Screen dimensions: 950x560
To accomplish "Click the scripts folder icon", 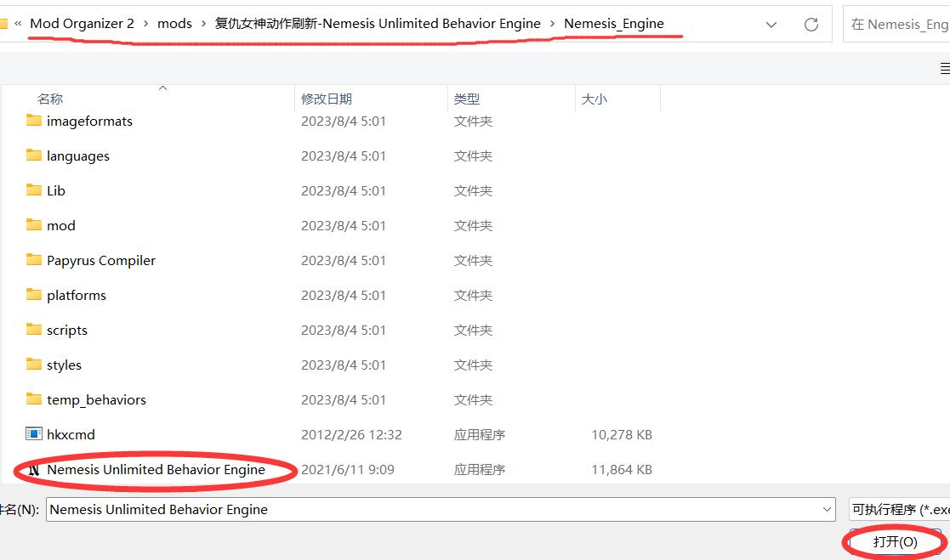I will (34, 330).
